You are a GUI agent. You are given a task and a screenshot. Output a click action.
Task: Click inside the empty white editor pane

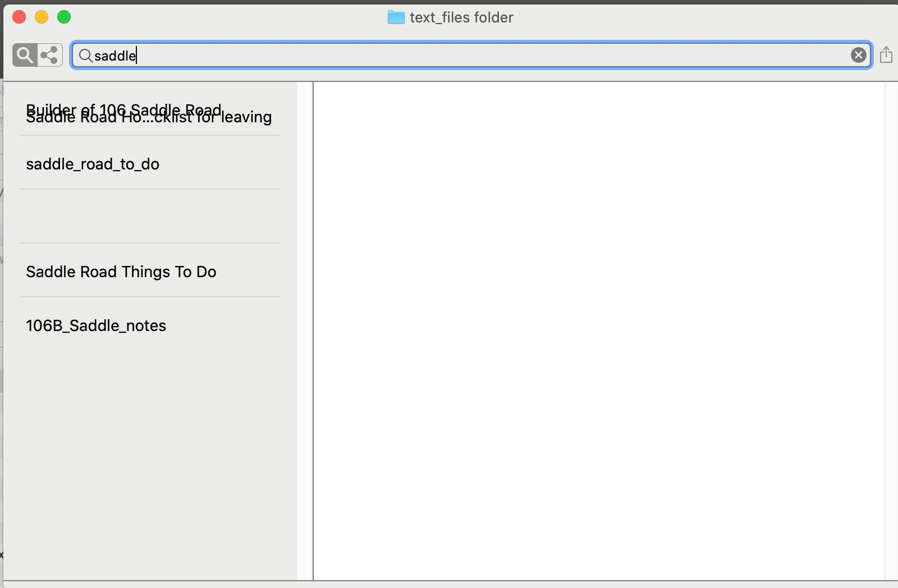[598, 331]
